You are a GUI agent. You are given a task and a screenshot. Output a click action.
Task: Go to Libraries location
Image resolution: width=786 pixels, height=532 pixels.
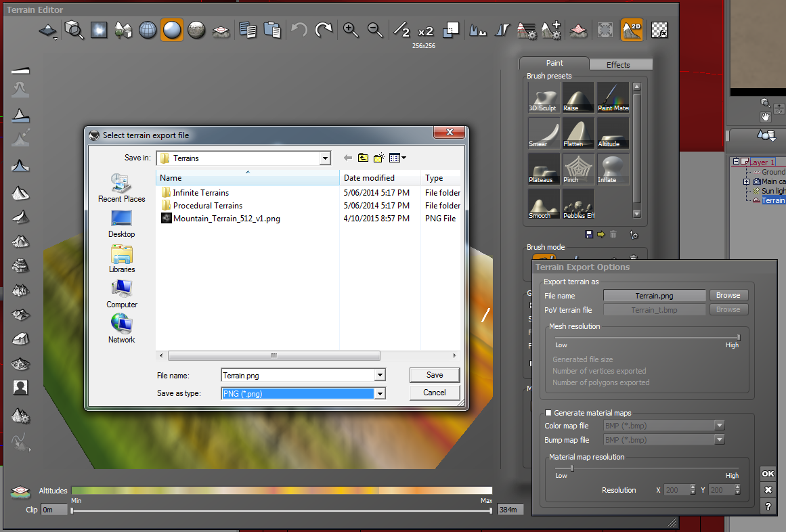pyautogui.click(x=121, y=259)
